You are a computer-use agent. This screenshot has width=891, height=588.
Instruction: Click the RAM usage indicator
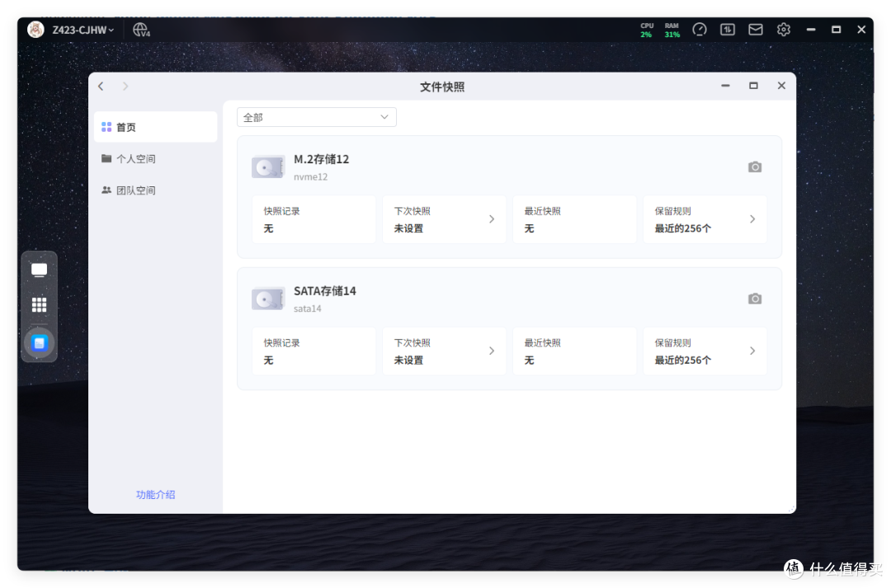click(x=672, y=31)
